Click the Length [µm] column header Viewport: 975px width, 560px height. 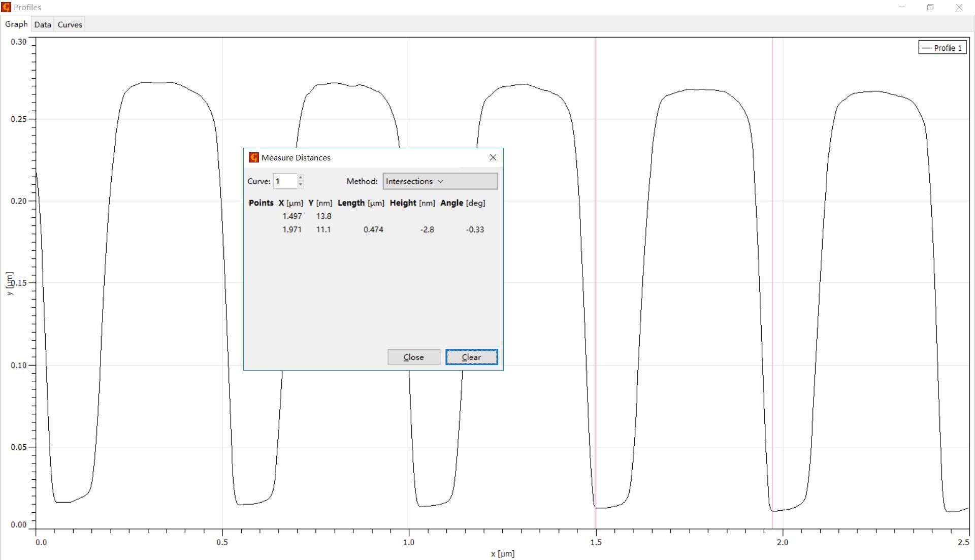click(x=361, y=203)
